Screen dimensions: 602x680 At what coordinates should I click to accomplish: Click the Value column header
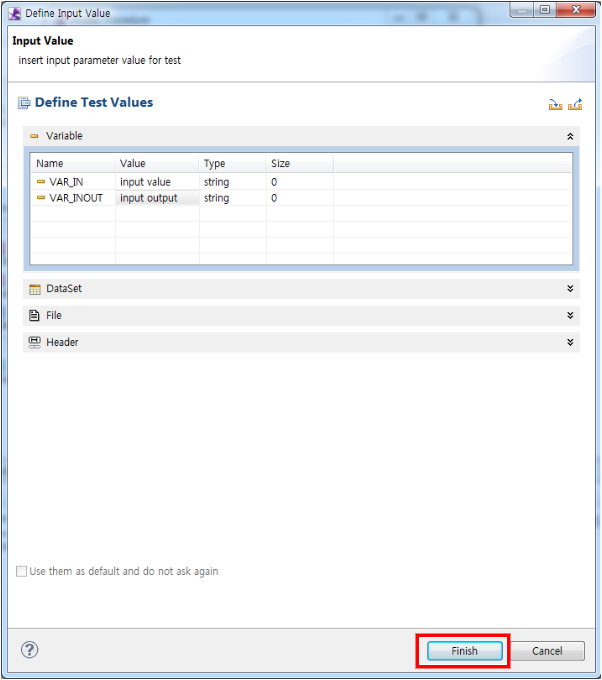point(157,163)
